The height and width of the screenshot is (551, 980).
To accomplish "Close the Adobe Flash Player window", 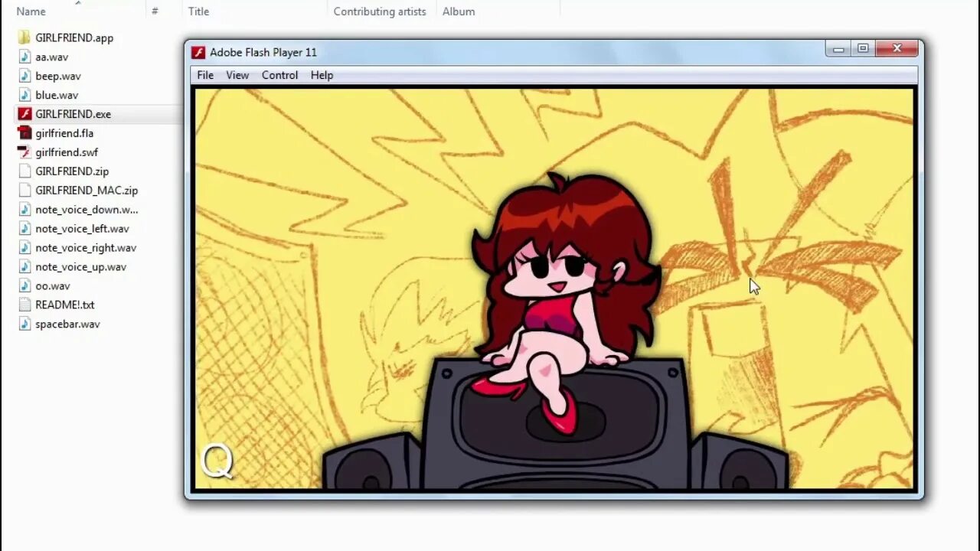I will (897, 49).
